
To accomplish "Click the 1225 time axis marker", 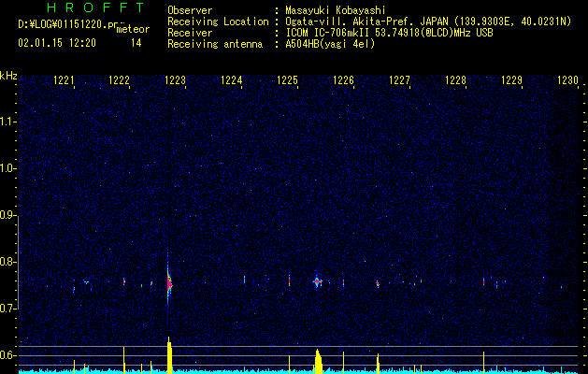I will pyautogui.click(x=287, y=79).
